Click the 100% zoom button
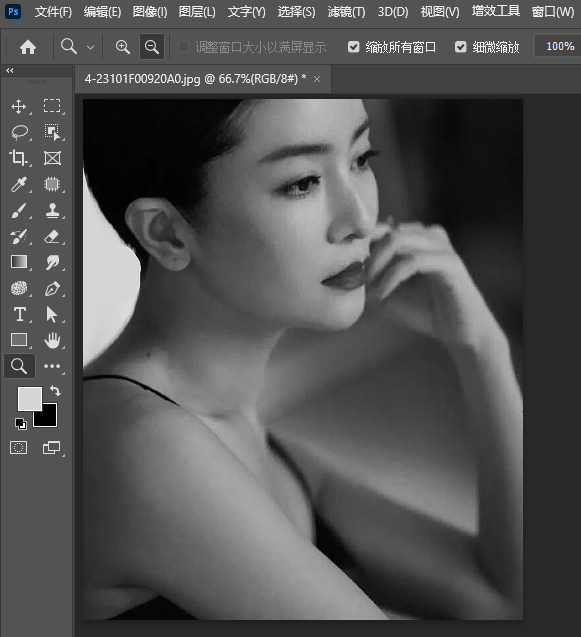Screen dimensions: 581x637 pyautogui.click(x=559, y=46)
